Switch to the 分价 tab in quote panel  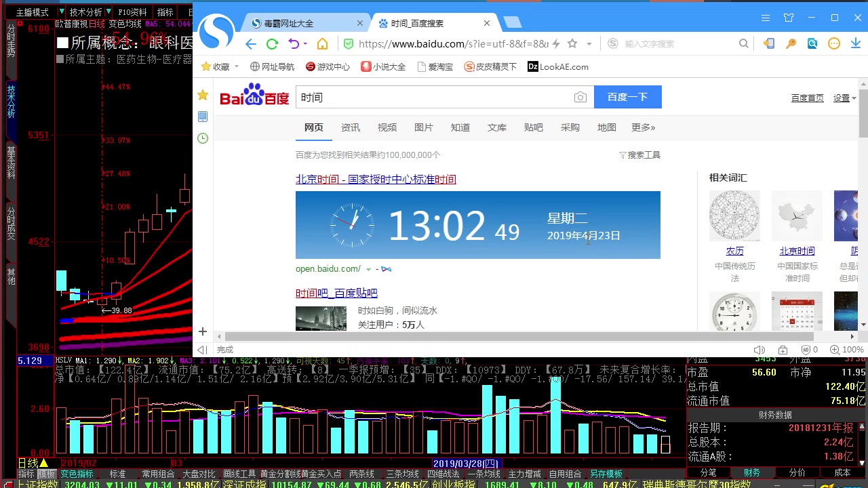[x=797, y=472]
